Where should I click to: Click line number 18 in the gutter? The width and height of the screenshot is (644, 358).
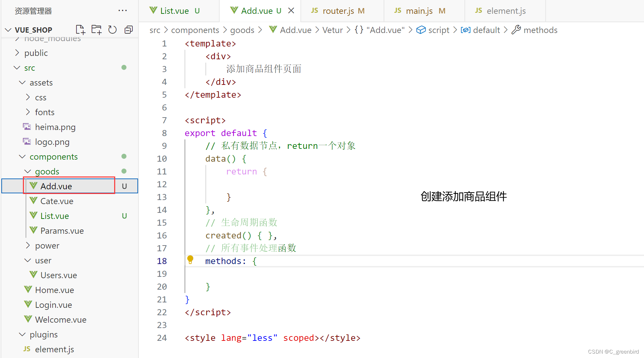click(x=162, y=261)
